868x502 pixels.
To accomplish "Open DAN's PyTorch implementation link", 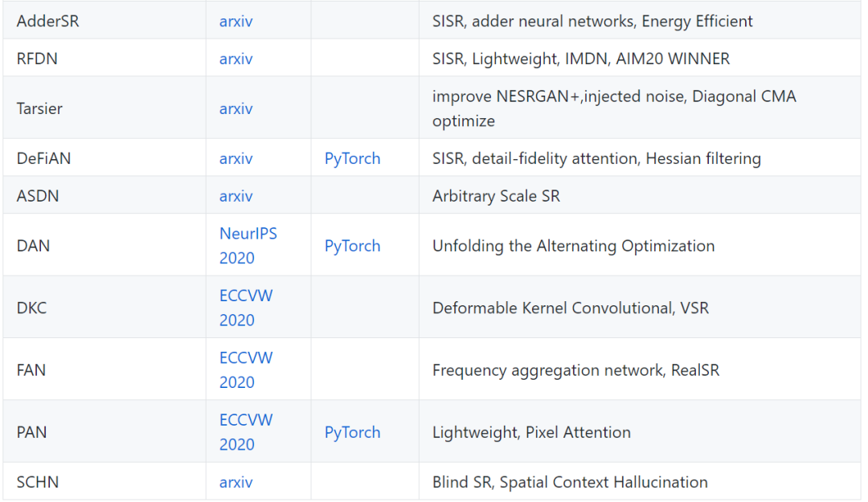I will pyautogui.click(x=352, y=246).
